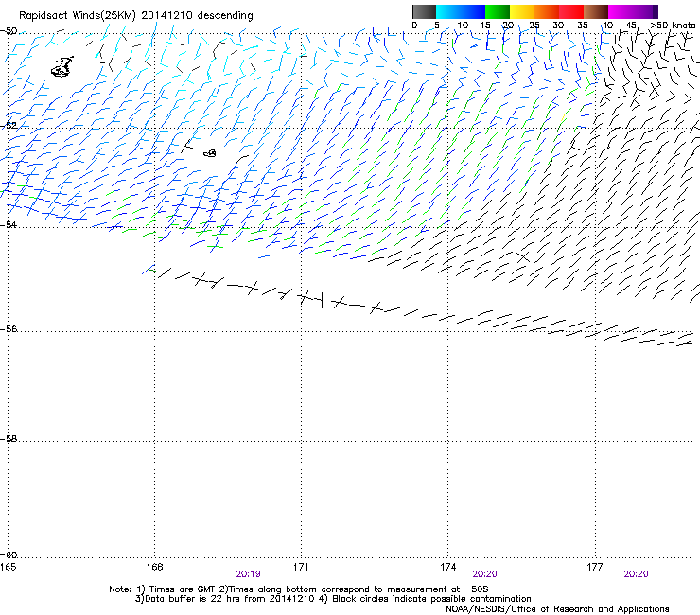
Task: Click the latitude label '-50'
Action: pos(9,31)
